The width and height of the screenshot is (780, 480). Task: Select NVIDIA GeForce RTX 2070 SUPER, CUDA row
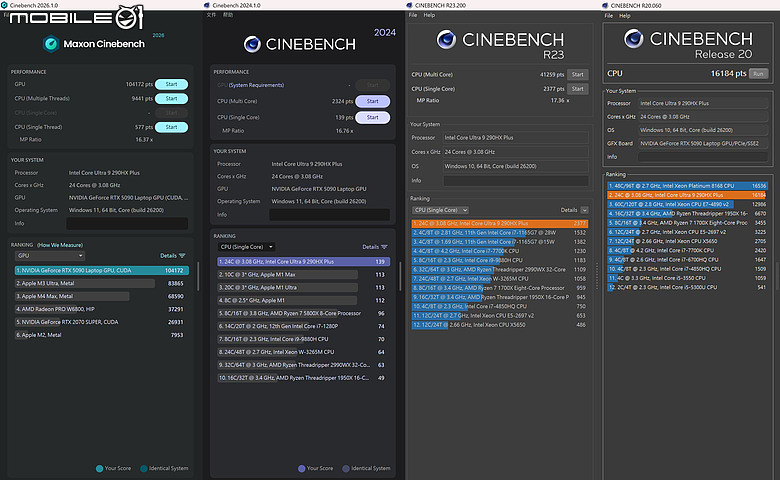101,322
